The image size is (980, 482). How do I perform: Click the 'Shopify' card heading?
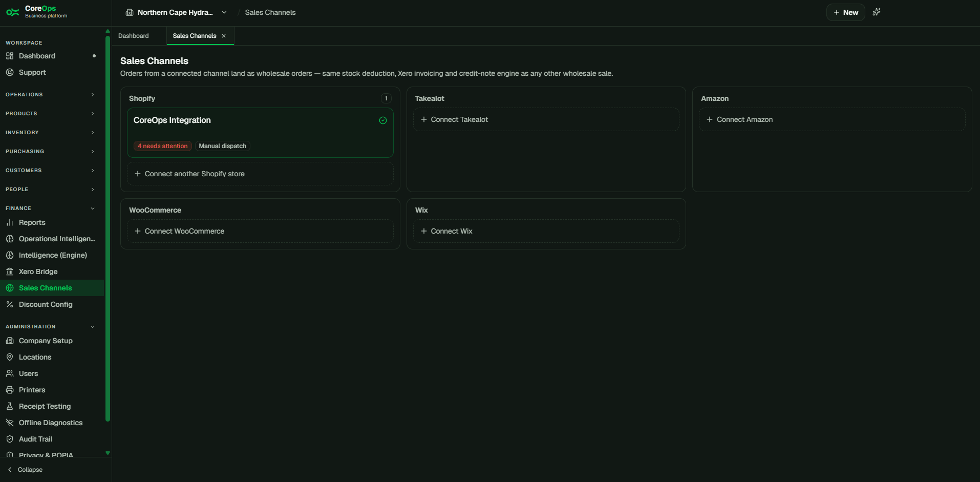tap(142, 98)
